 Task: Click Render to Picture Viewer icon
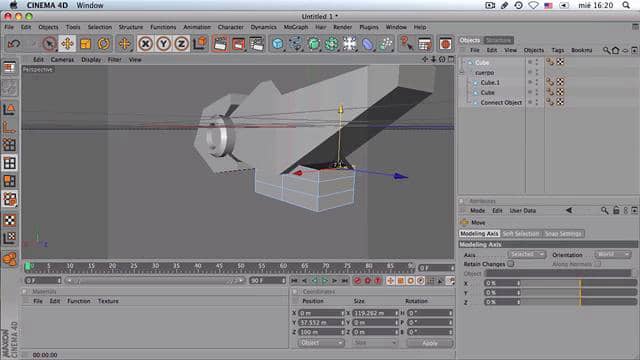pos(238,44)
